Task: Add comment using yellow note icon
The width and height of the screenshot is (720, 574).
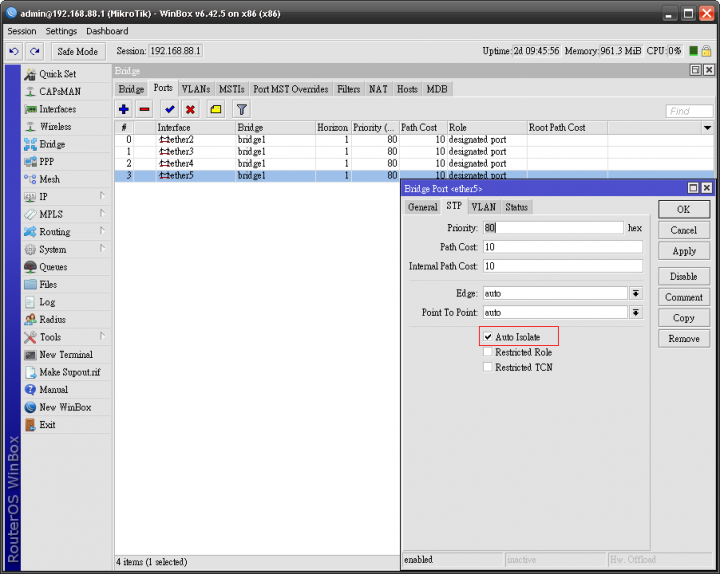Action: (216, 109)
